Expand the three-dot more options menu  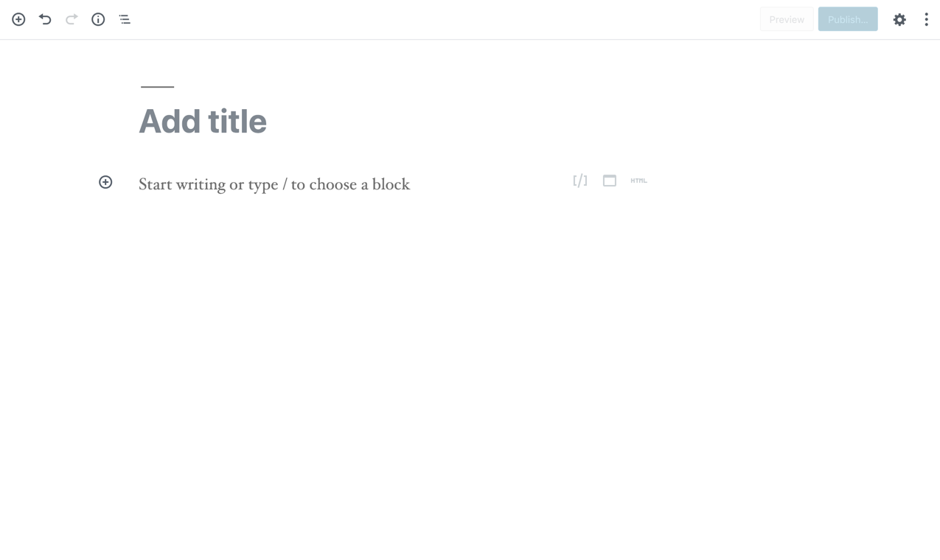[926, 20]
